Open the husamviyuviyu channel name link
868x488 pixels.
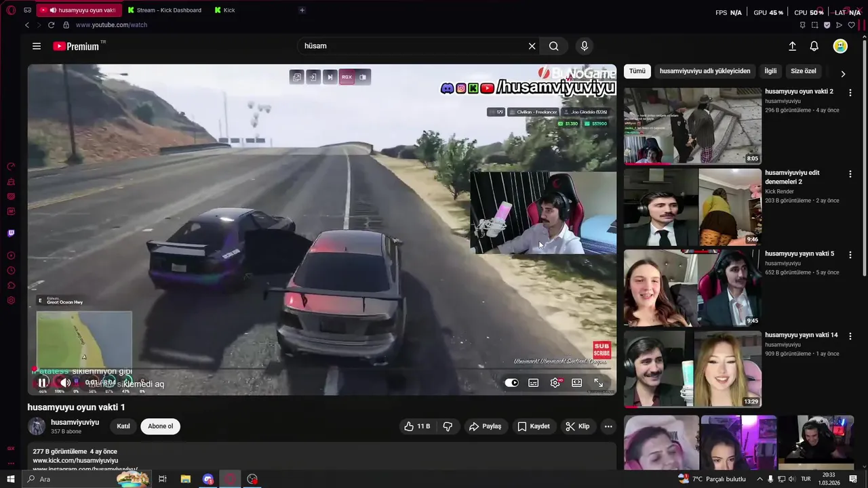[x=75, y=422]
